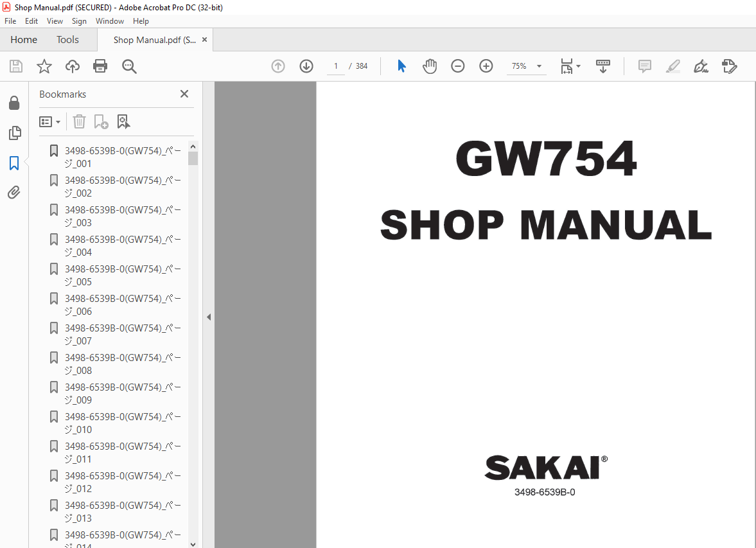Activate the Selection arrow tool
The width and height of the screenshot is (756, 548).
click(401, 66)
